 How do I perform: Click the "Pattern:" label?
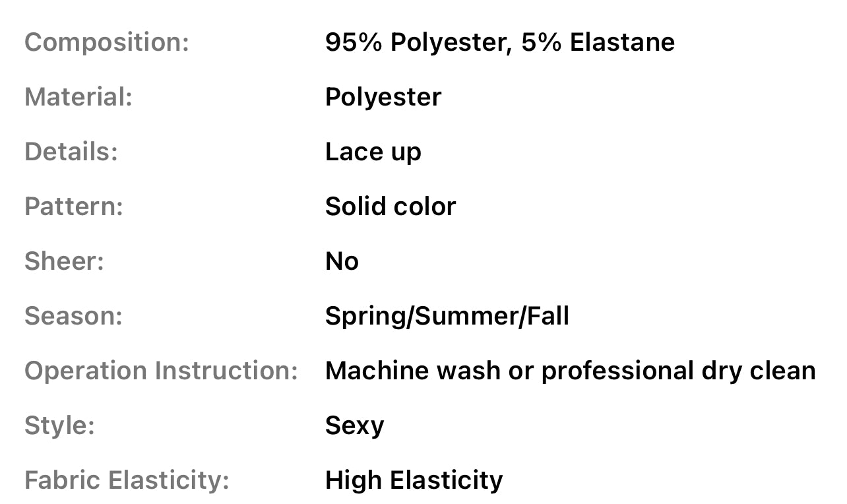(74, 207)
